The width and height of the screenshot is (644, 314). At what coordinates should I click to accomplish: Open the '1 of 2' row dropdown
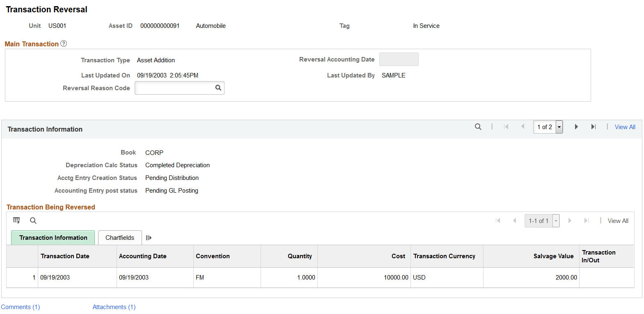coord(548,127)
